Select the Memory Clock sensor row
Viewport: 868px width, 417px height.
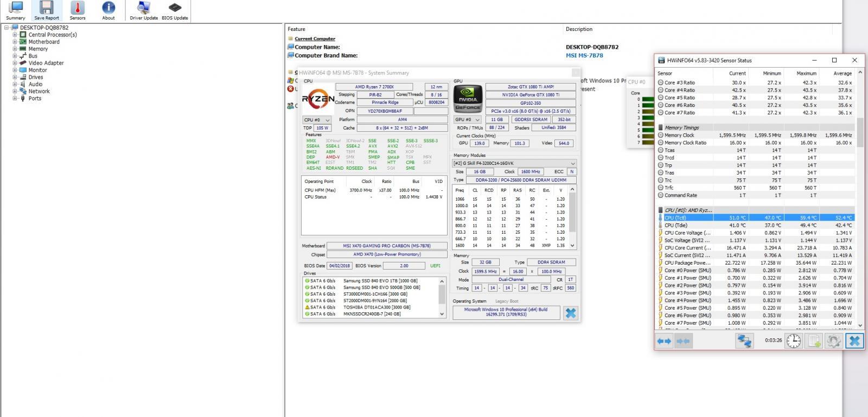pyautogui.click(x=756, y=135)
